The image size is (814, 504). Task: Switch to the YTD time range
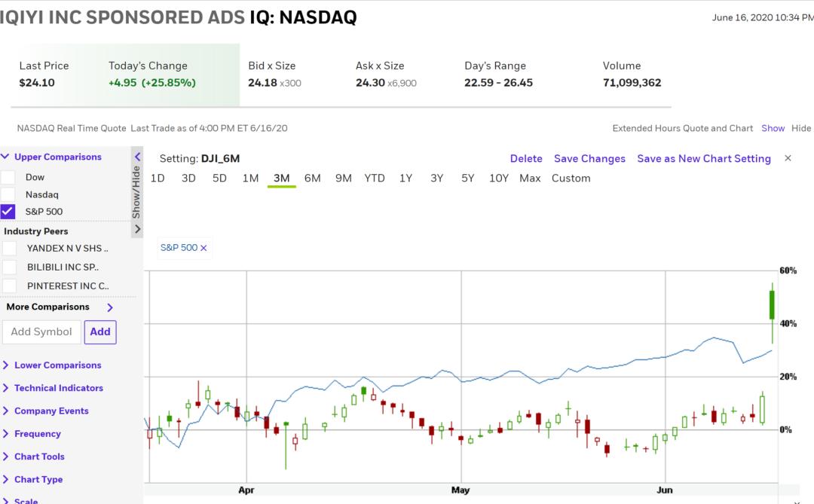point(375,179)
